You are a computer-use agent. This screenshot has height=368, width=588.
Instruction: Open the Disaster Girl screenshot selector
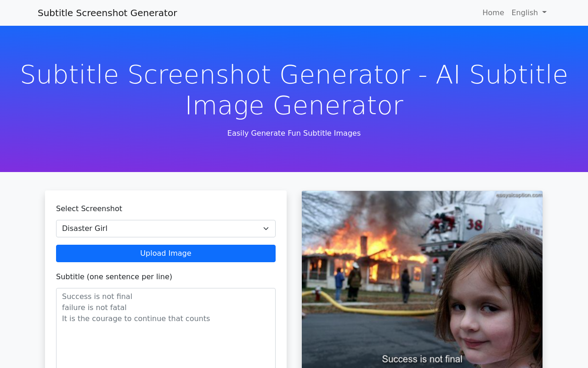pyautogui.click(x=166, y=229)
